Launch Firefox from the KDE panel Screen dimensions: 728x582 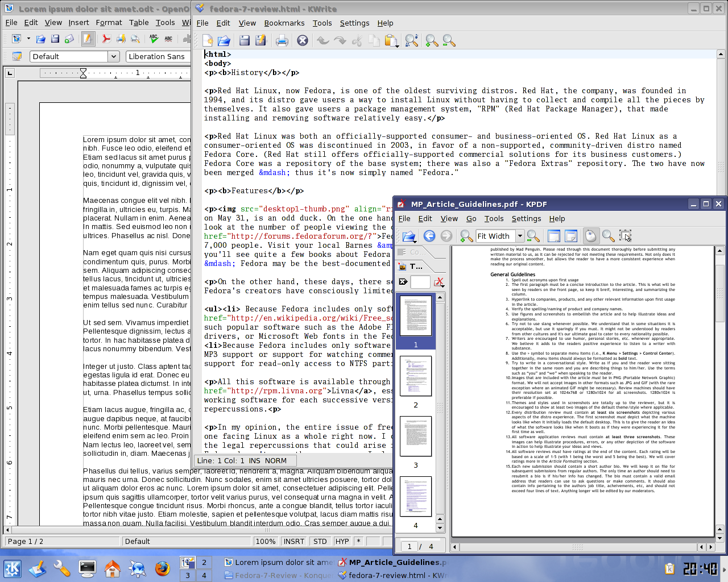pyautogui.click(x=162, y=568)
